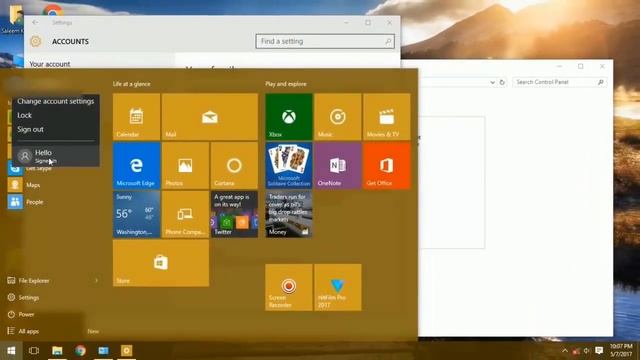The height and width of the screenshot is (360, 640).
Task: Open the OneNote tile
Action: click(x=338, y=165)
